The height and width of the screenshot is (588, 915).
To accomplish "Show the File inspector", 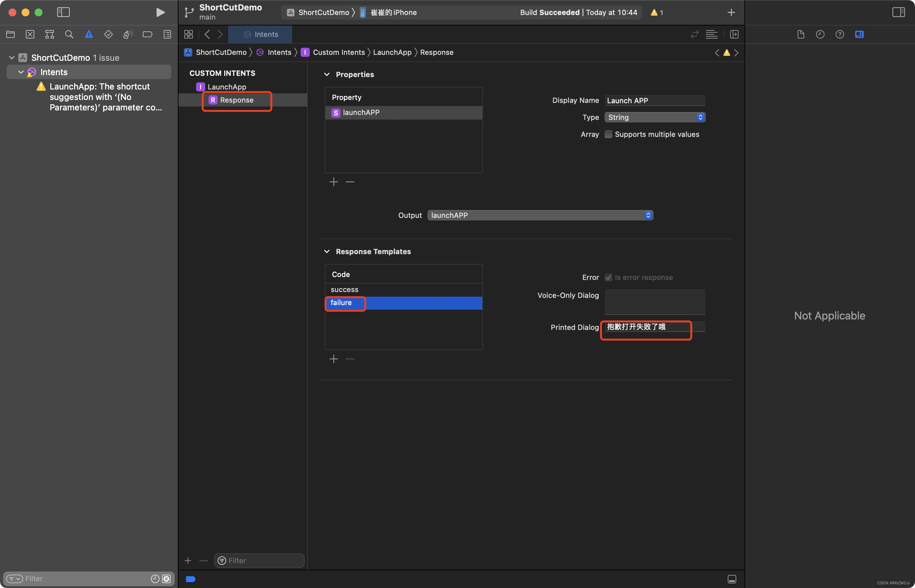I will click(801, 34).
